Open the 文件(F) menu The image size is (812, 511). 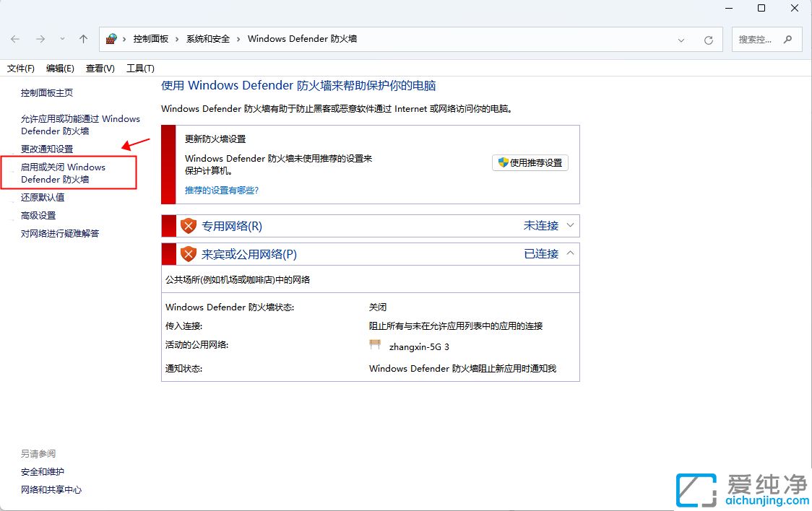pyautogui.click(x=21, y=69)
